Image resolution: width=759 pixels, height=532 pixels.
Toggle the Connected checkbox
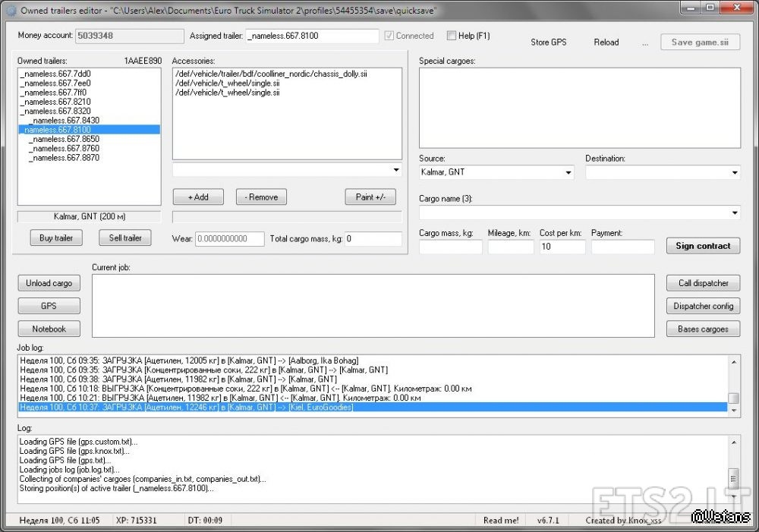pos(389,36)
